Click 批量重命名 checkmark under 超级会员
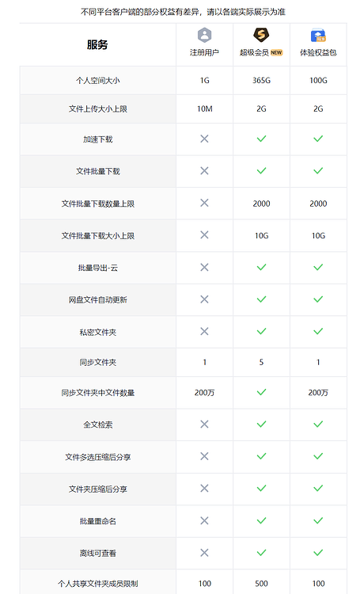Viewport: 364px width, 594px height. pyautogui.click(x=261, y=520)
